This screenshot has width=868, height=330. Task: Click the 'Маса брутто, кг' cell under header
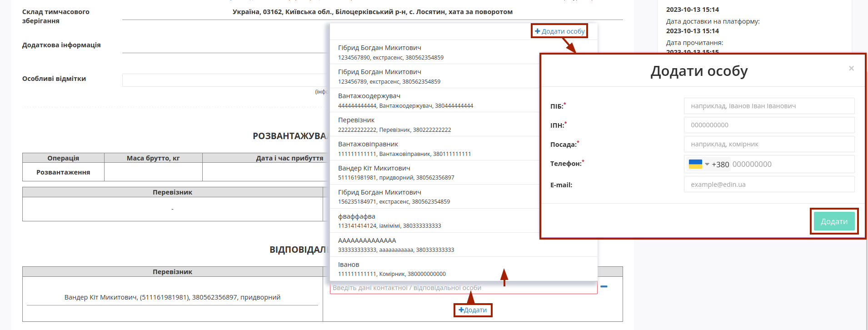[x=153, y=172]
